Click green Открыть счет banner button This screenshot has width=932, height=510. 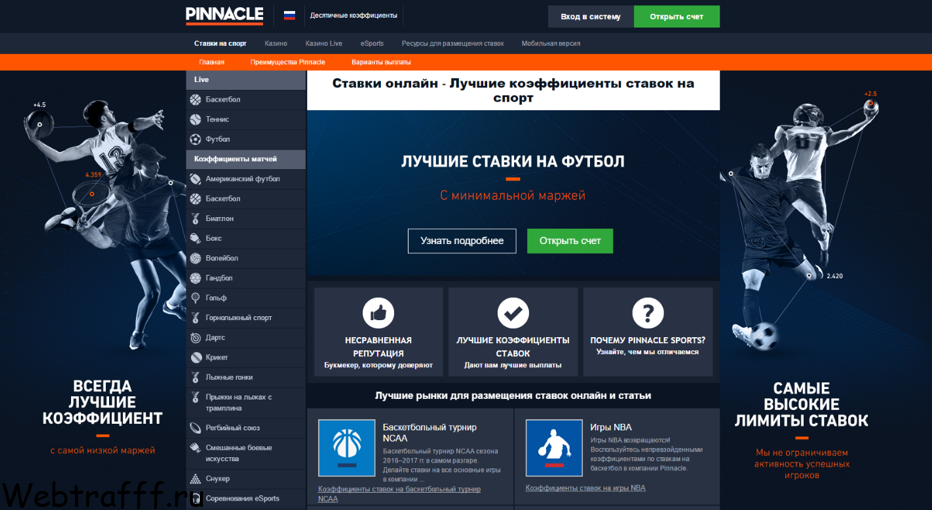pyautogui.click(x=569, y=241)
